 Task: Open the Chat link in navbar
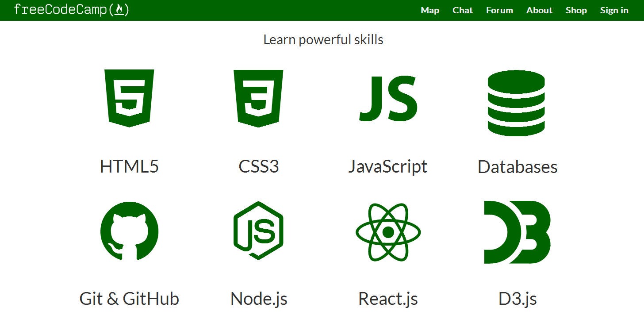click(x=463, y=10)
